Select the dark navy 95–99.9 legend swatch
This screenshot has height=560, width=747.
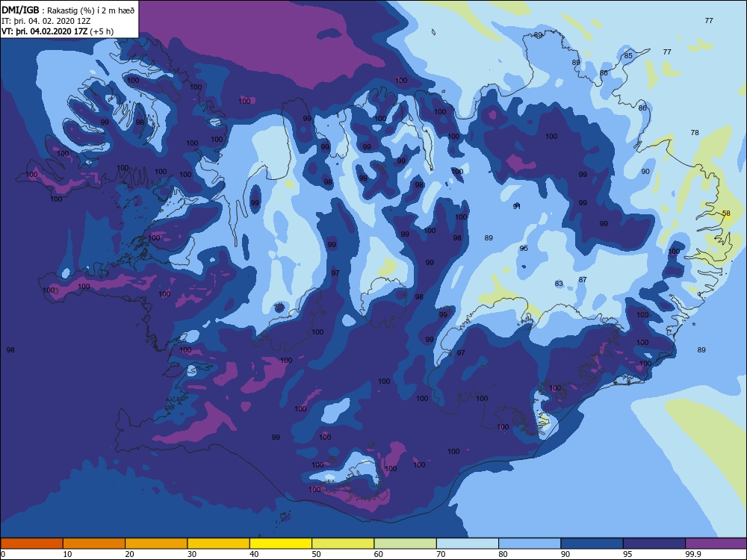pos(654,544)
